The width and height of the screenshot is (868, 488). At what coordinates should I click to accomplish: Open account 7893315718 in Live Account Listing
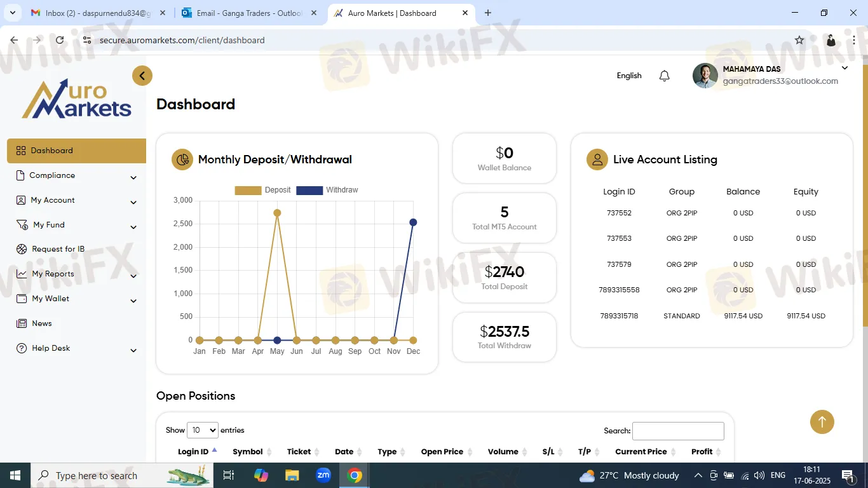619,316
